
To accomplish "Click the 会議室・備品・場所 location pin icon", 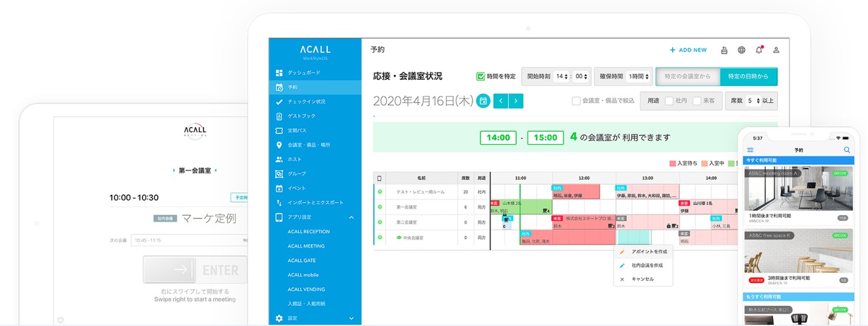I will pyautogui.click(x=280, y=145).
